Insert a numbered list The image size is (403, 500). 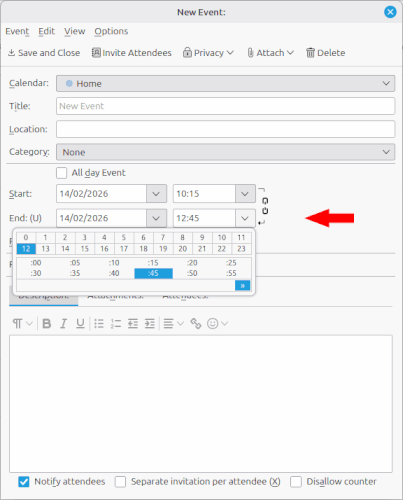coord(116,323)
